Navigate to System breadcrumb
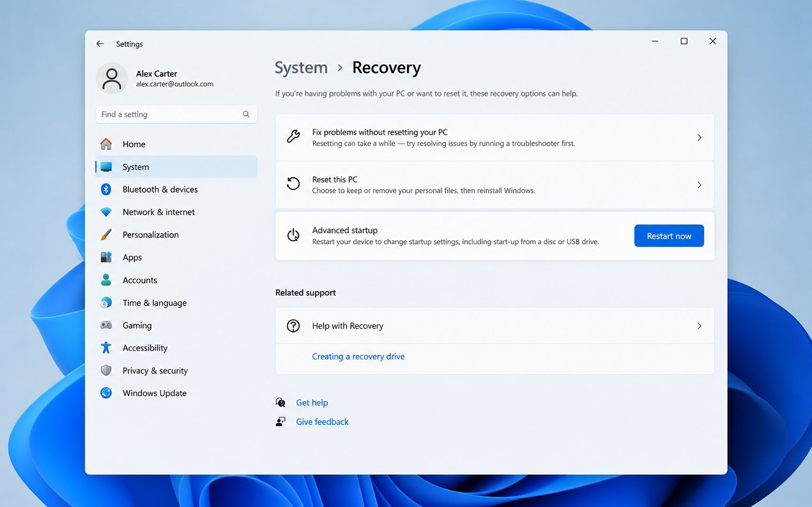 pyautogui.click(x=301, y=68)
